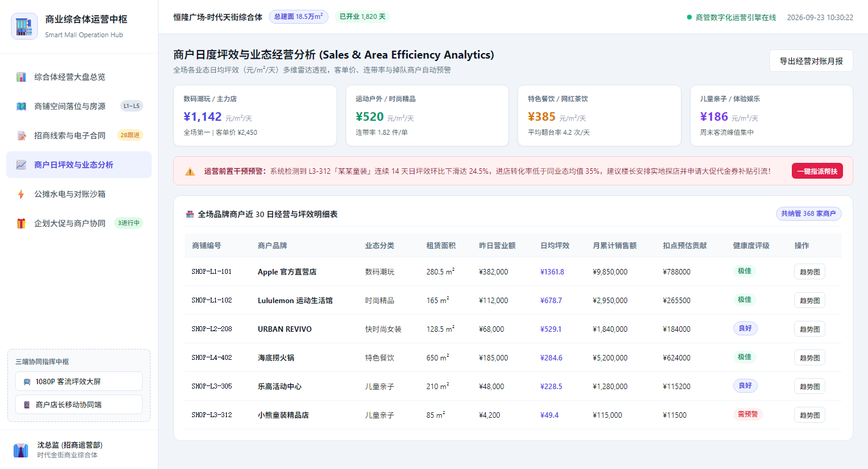Open 1080P 客流坪效大屏 button
The image size is (868, 469).
point(79,382)
